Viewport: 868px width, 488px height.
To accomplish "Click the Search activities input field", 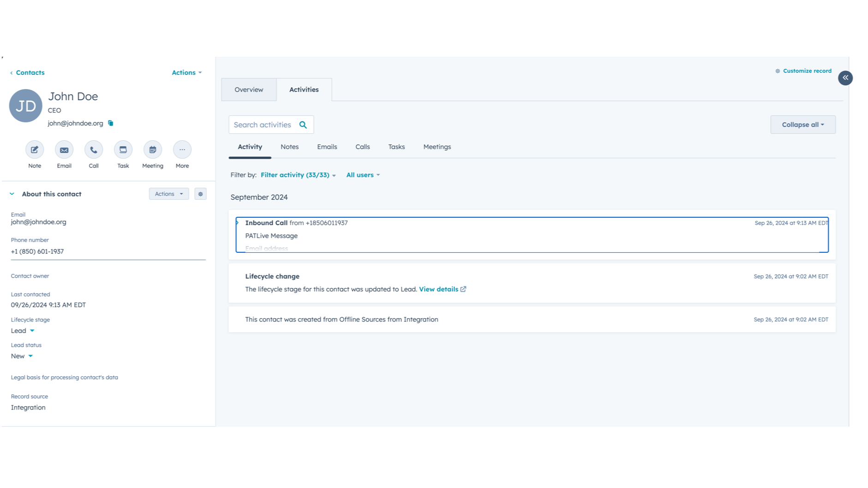I will [x=263, y=125].
